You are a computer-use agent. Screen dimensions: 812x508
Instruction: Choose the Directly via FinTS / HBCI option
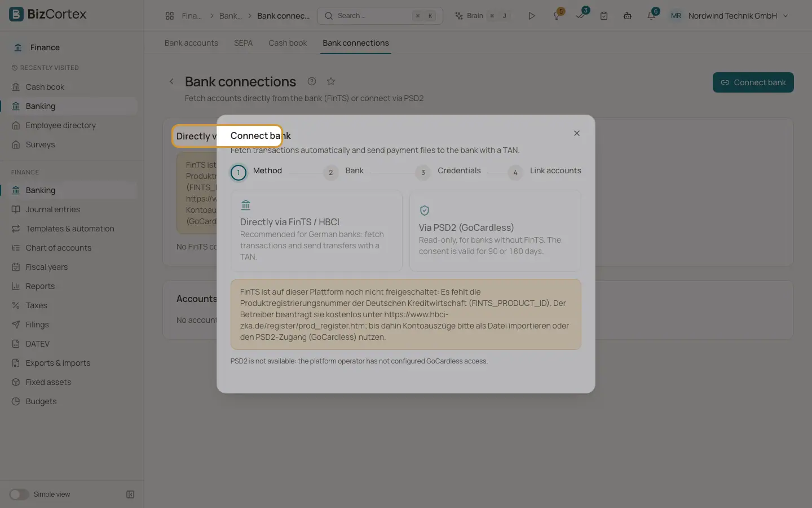point(316,231)
